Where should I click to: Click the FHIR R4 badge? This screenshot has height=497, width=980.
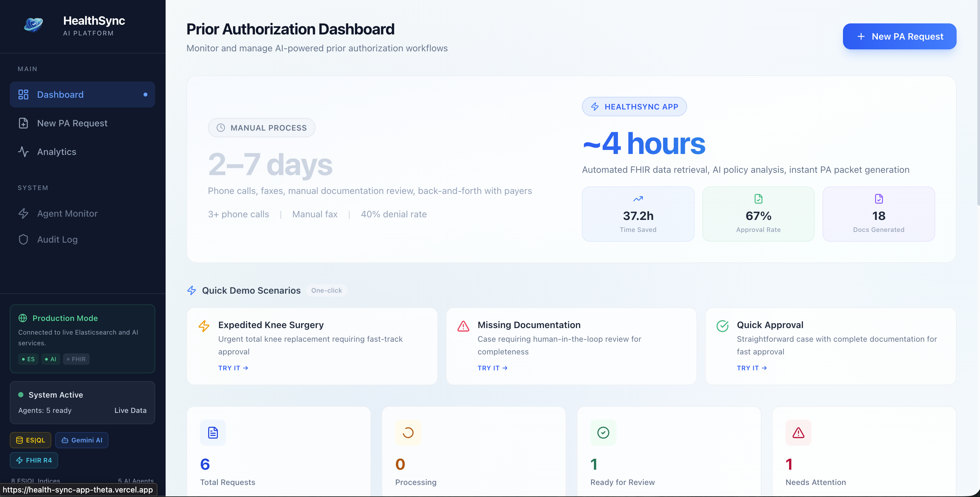tap(34, 461)
